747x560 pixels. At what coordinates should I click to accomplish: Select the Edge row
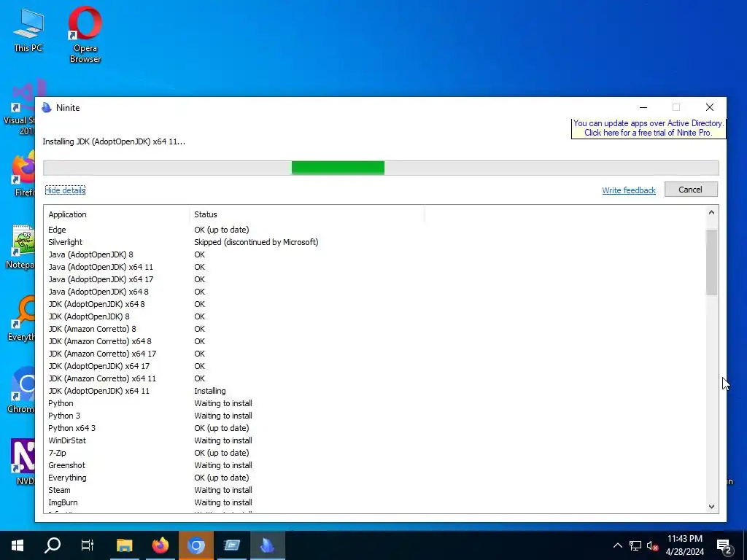[374, 230]
